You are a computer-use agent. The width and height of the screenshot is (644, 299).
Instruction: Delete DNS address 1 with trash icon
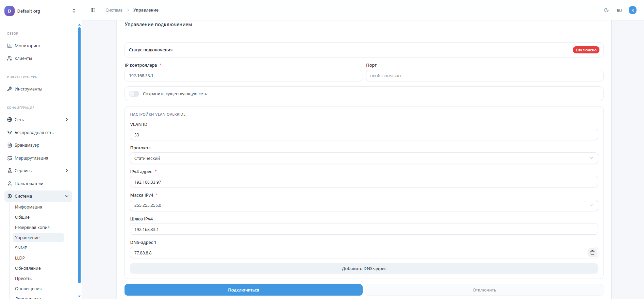click(x=592, y=253)
